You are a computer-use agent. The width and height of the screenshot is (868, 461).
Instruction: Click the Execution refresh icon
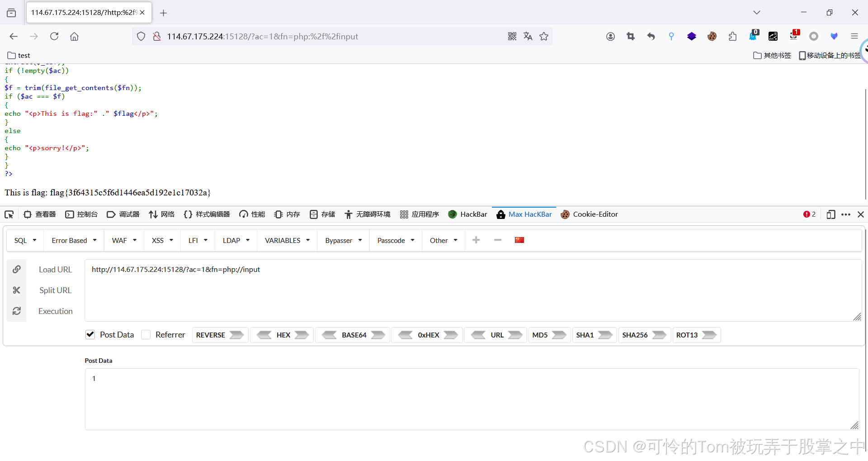pos(17,311)
